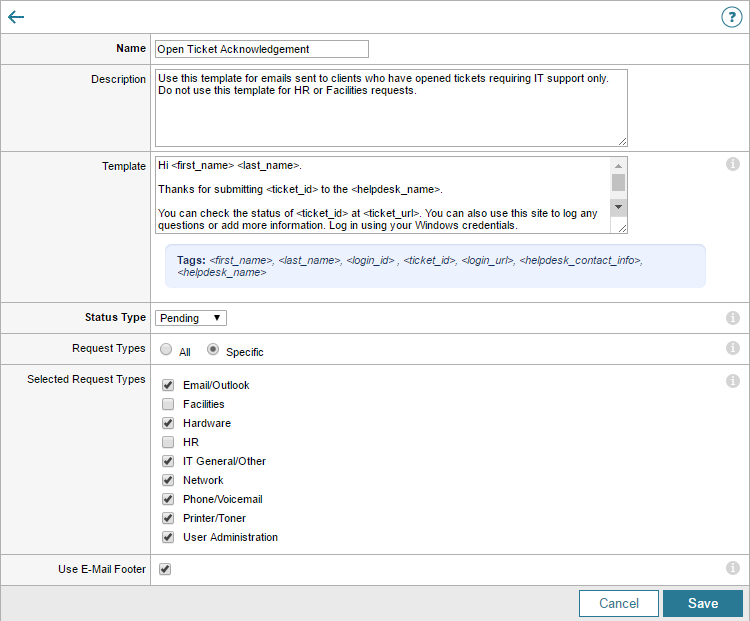The image size is (750, 621).
Task: Check the HR request type
Action: point(168,442)
